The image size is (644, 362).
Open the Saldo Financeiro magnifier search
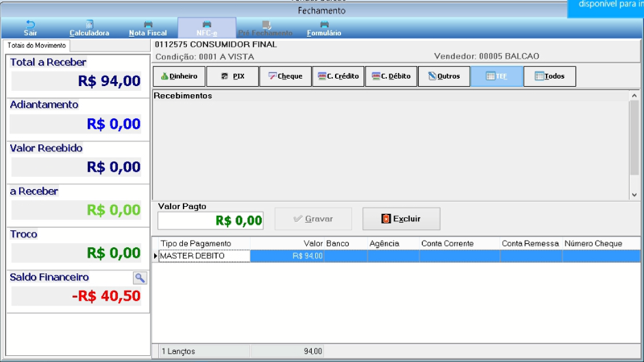140,278
